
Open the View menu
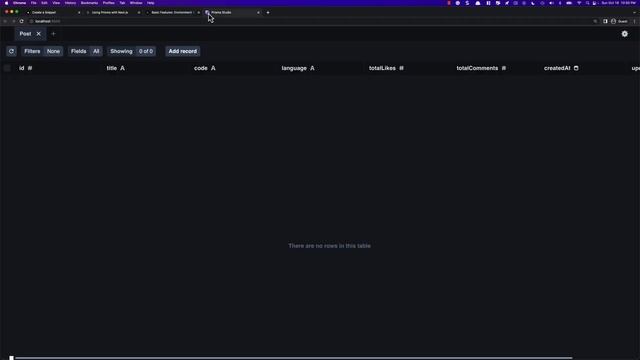(56, 3)
